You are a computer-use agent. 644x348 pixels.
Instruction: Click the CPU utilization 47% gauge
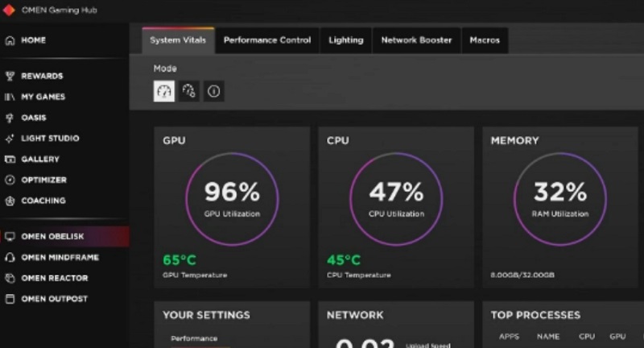[x=396, y=199]
